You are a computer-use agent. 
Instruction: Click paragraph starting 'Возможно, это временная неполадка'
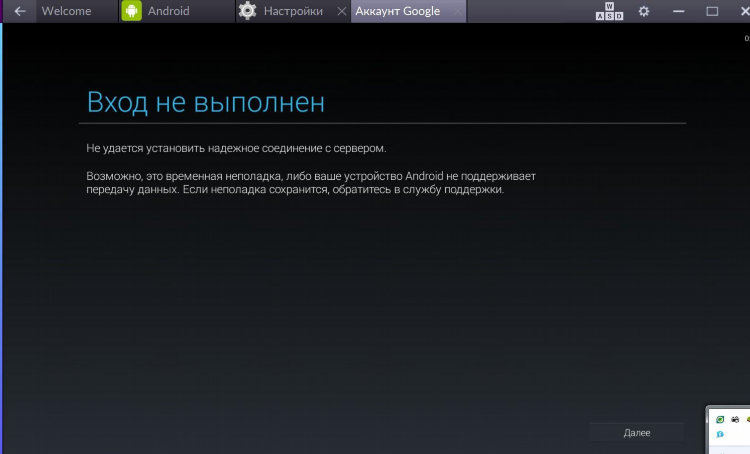(x=311, y=183)
